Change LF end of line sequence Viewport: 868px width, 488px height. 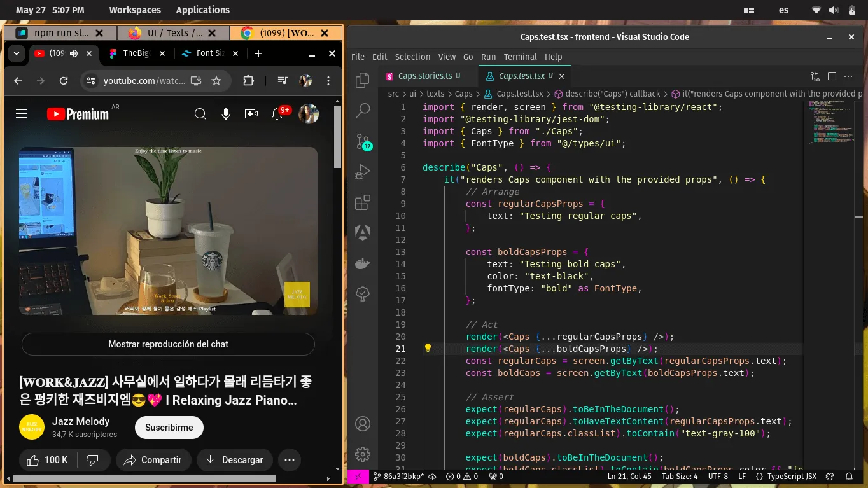pyautogui.click(x=742, y=476)
